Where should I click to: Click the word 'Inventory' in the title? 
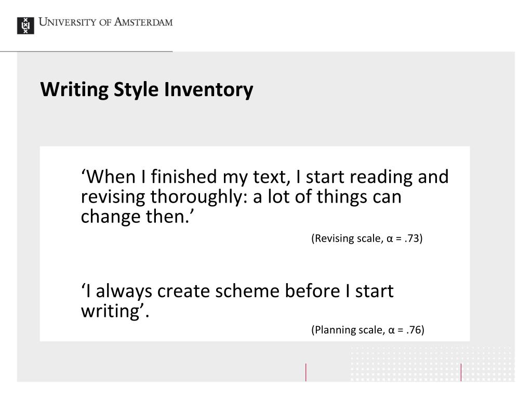pyautogui.click(x=209, y=89)
